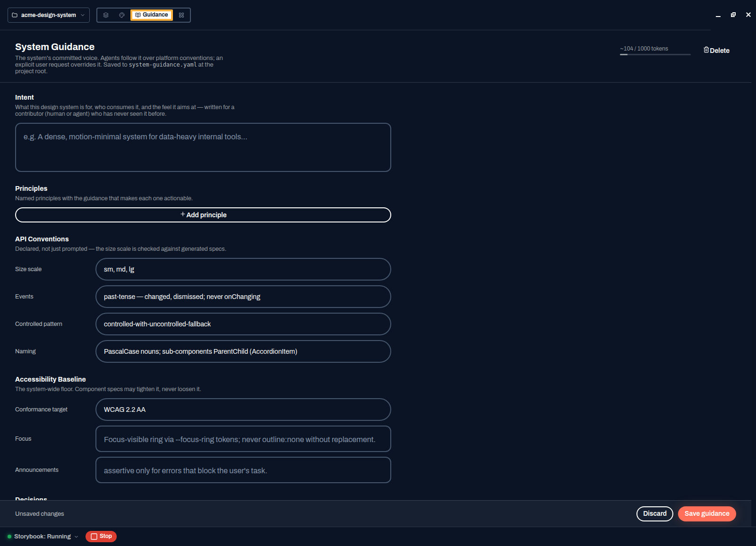Image resolution: width=756 pixels, height=546 pixels.
Task: Click the 'Unsaved changes' status text
Action: [x=40, y=514]
